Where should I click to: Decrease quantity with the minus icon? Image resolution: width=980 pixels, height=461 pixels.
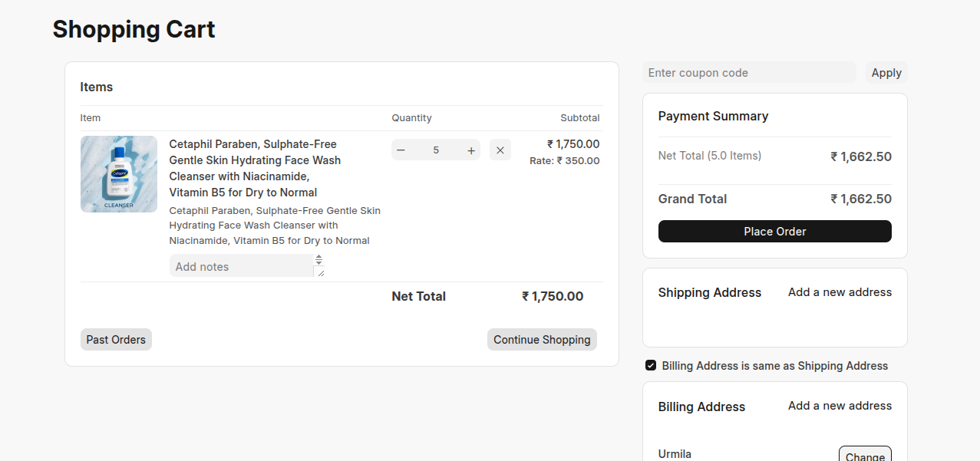[401, 150]
